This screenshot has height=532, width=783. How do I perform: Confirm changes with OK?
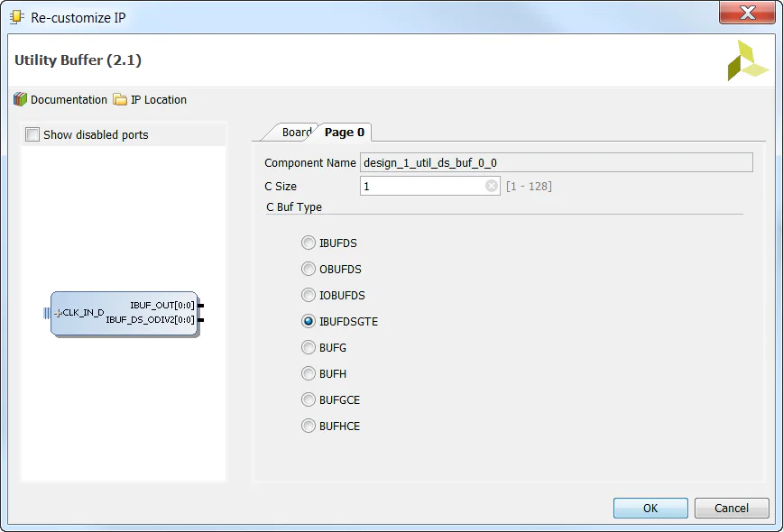point(649,508)
